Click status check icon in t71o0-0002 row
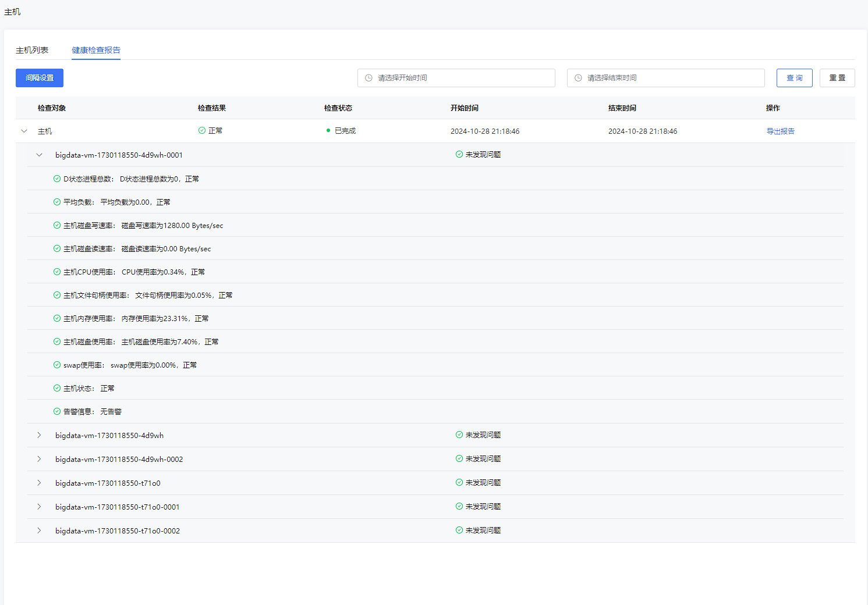The height and width of the screenshot is (605, 868). [x=459, y=530]
